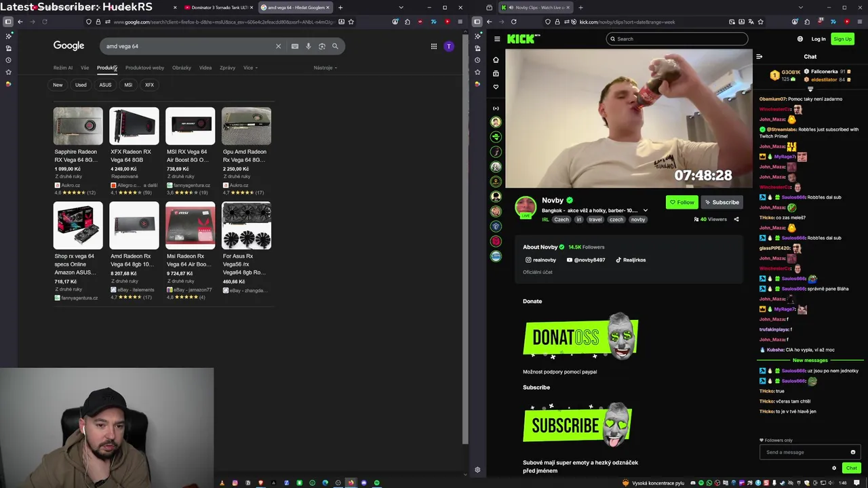The image size is (868, 488).
Task: Open Firefox menu in the Kick window
Action: [x=859, y=22]
